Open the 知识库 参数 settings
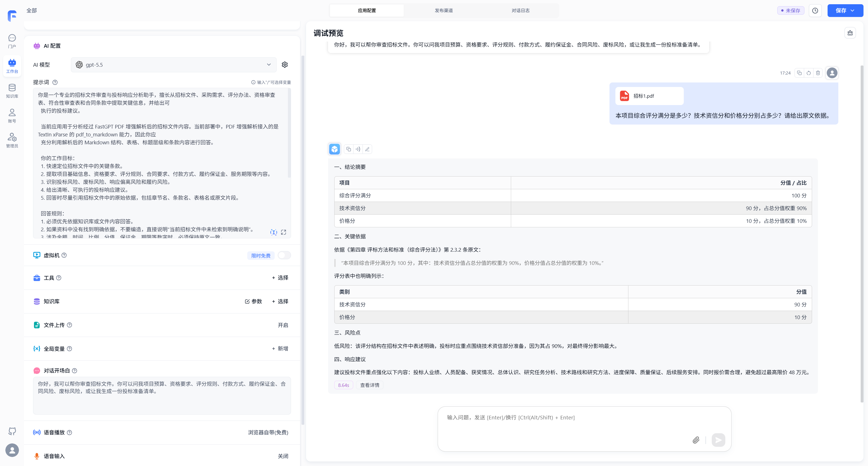The width and height of the screenshot is (868, 466). tap(253, 301)
